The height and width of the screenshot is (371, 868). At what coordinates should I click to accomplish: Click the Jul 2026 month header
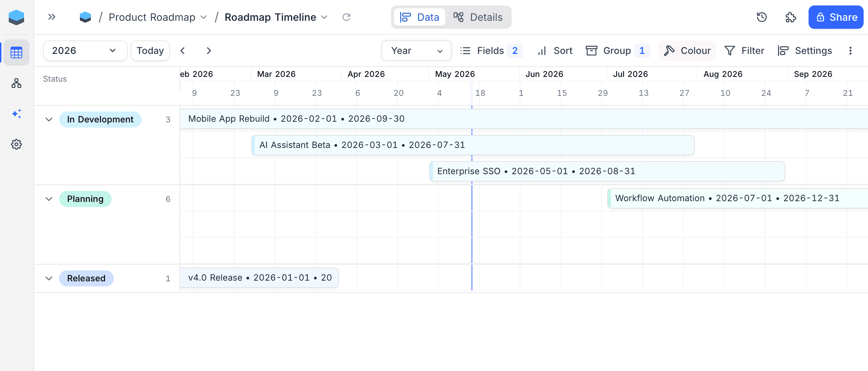coord(631,74)
